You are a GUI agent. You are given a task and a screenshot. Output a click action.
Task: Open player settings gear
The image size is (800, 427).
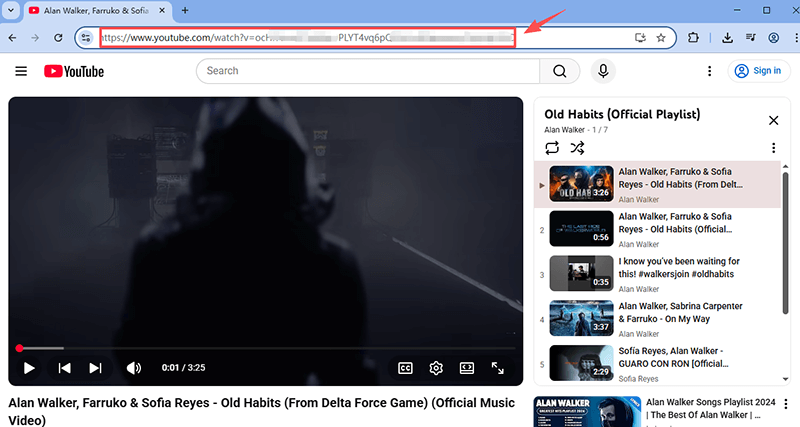point(436,368)
